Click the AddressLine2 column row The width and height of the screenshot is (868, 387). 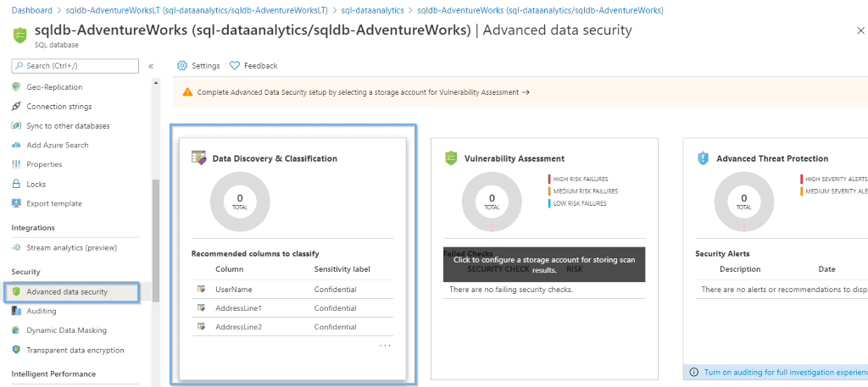click(x=292, y=327)
